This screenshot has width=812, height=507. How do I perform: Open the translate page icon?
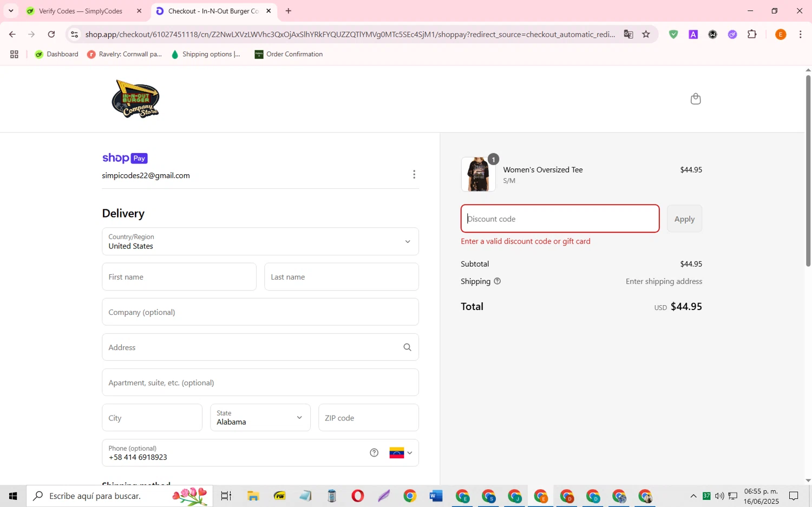pos(628,34)
